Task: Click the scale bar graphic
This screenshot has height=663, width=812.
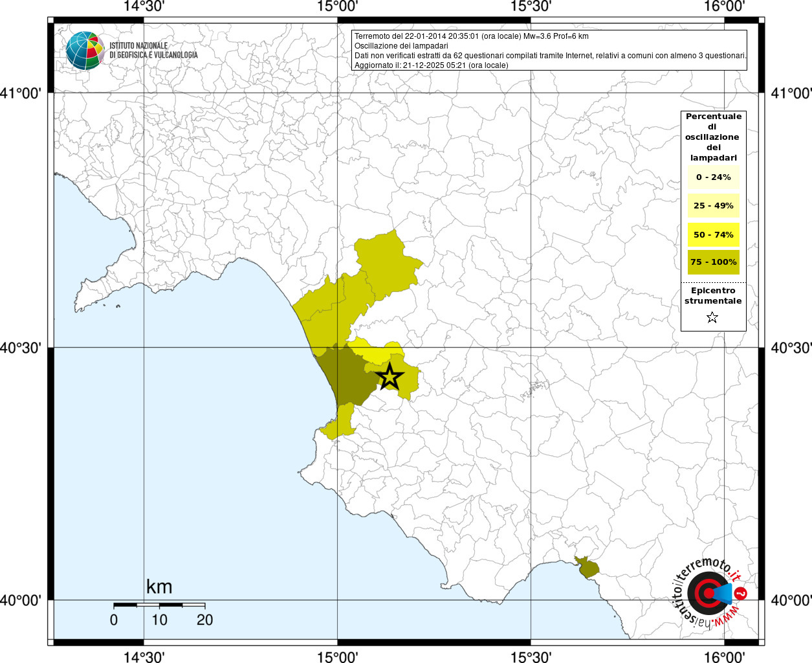Action: (159, 605)
